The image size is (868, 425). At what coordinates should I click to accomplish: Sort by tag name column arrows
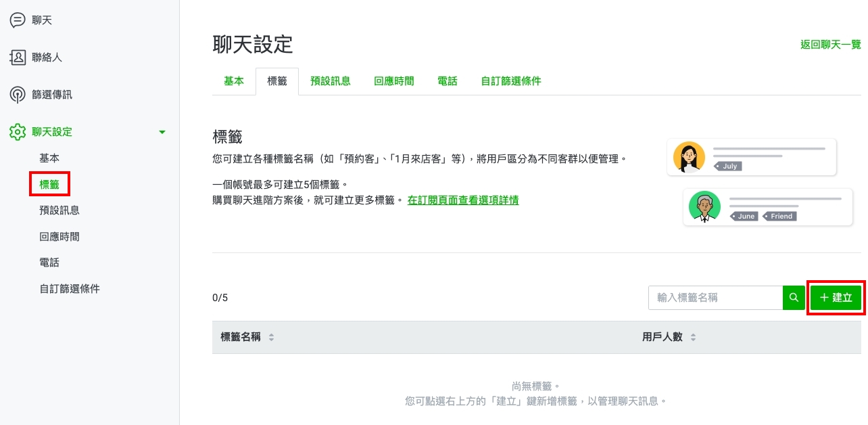(272, 337)
